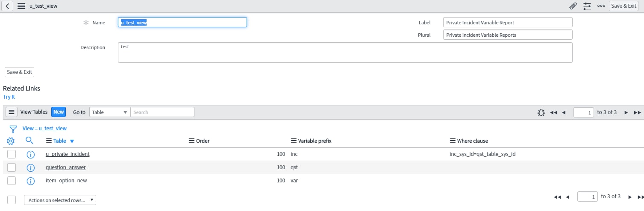Click the list Search input box
The image size is (644, 211).
(x=162, y=112)
